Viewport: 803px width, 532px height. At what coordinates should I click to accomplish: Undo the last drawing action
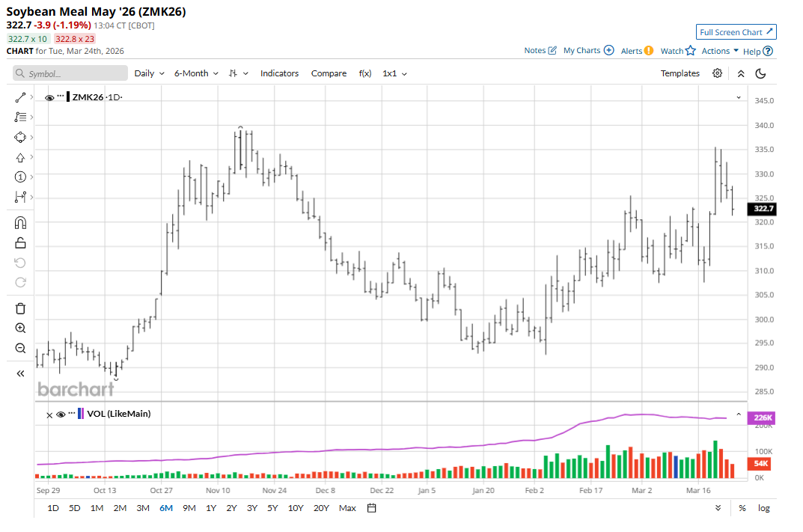(20, 263)
